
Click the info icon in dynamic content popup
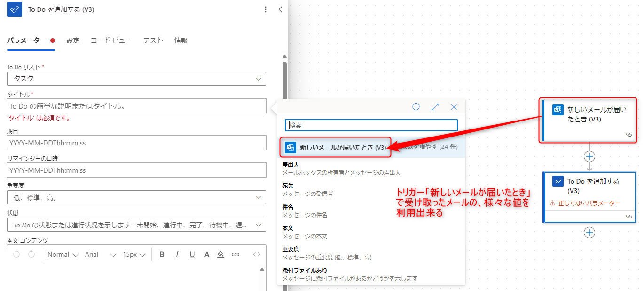click(416, 107)
